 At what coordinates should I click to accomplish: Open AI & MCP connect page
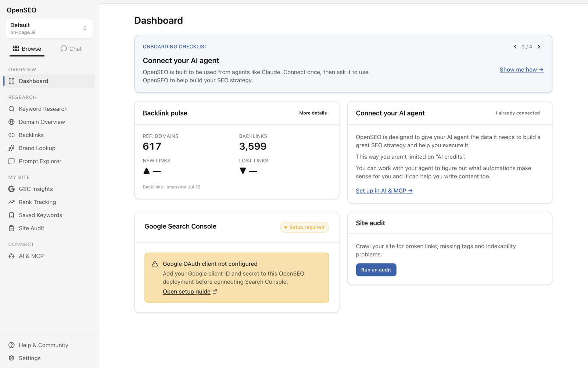tap(49, 256)
